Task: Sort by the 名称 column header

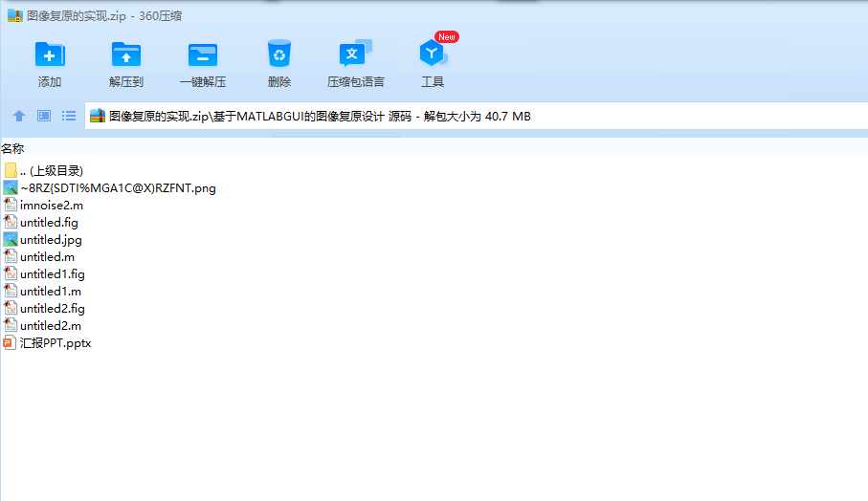Action: click(12, 148)
